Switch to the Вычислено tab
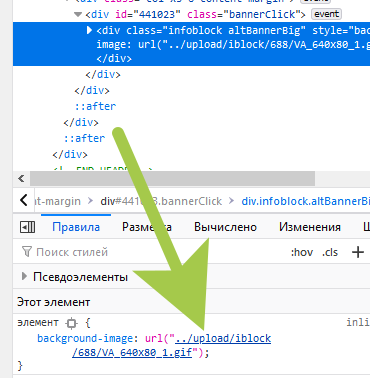Image resolution: width=370 pixels, height=378 pixels. [x=225, y=227]
